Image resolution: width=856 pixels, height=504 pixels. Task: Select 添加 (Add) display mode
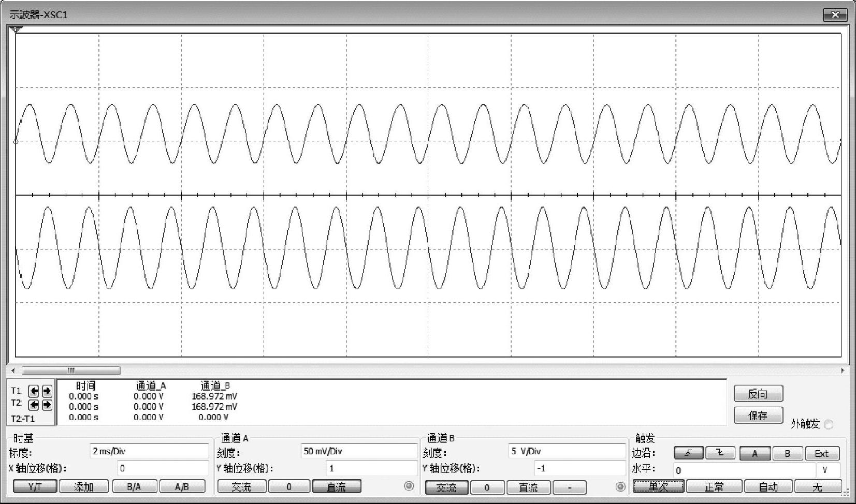coord(84,487)
